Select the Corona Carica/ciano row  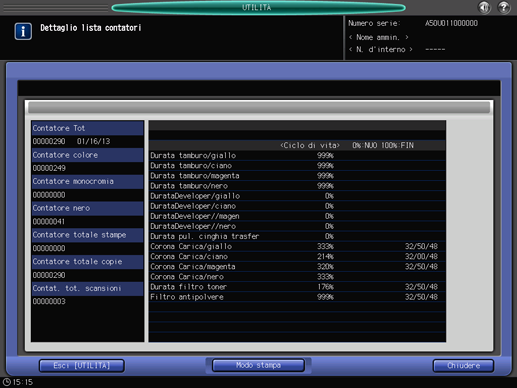pyautogui.click(x=297, y=257)
